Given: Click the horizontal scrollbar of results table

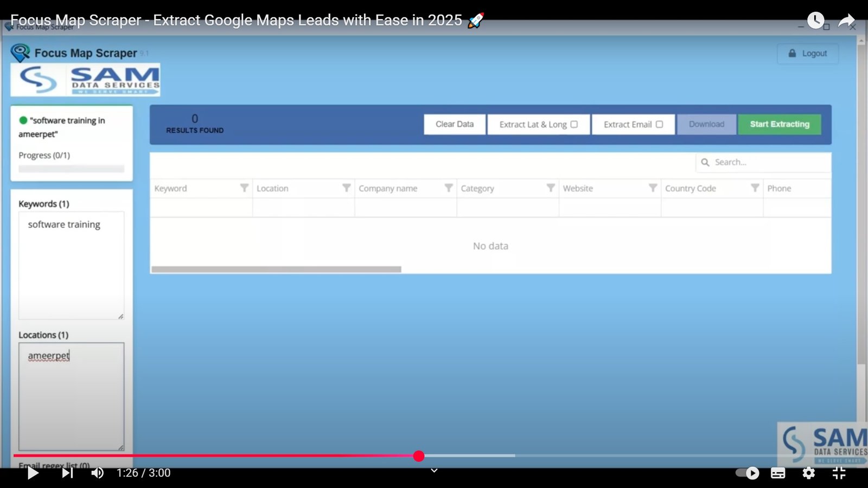Looking at the screenshot, I should [277, 269].
